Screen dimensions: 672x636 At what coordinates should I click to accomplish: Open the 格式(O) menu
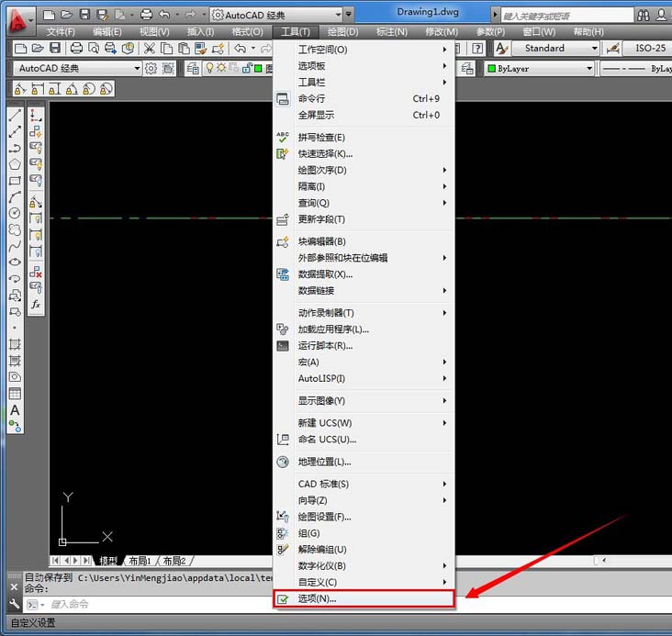coord(247,32)
